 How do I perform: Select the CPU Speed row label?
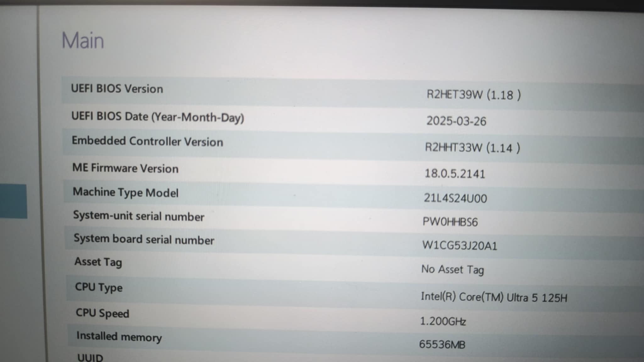[102, 313]
